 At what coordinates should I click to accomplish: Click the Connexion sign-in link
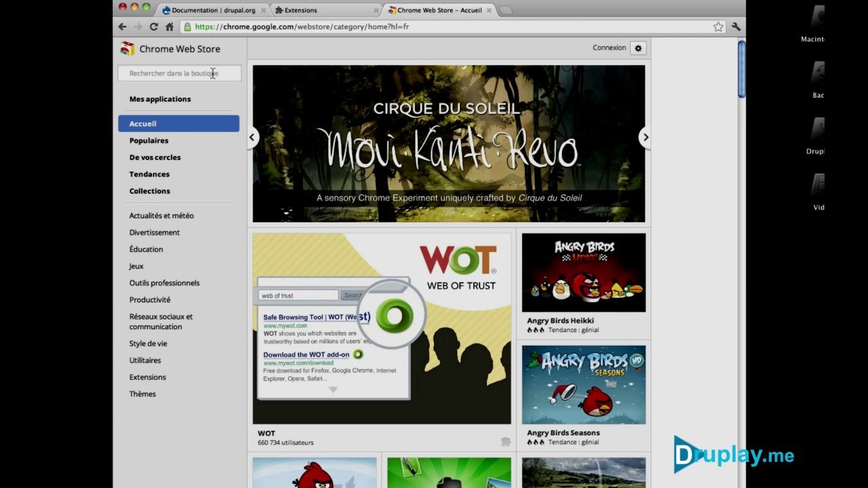tap(609, 47)
